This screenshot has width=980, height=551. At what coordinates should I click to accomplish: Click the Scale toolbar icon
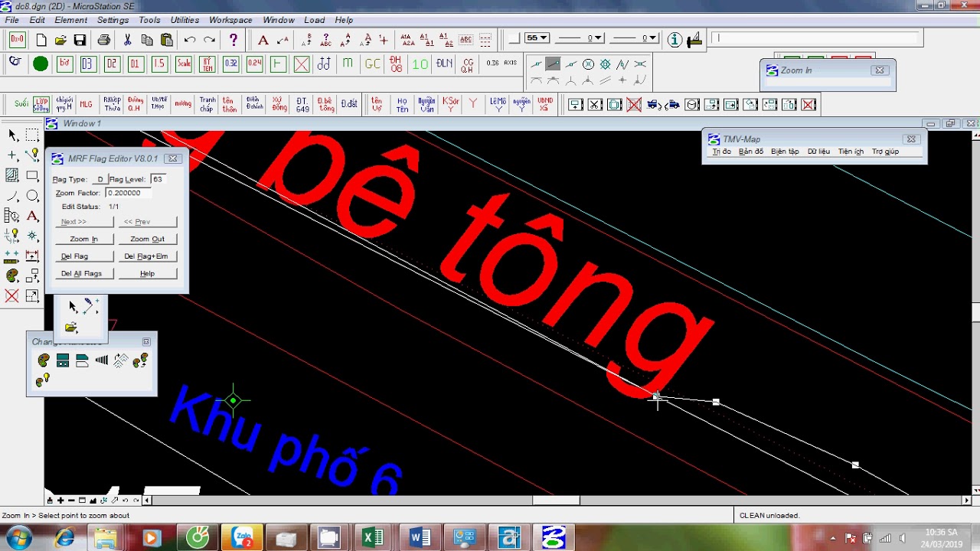pos(183,64)
